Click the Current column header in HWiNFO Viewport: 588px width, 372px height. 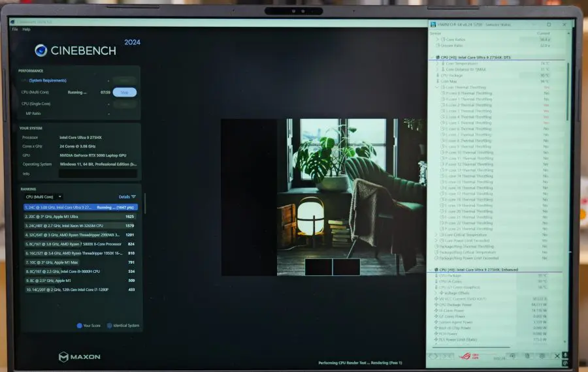tap(544, 33)
